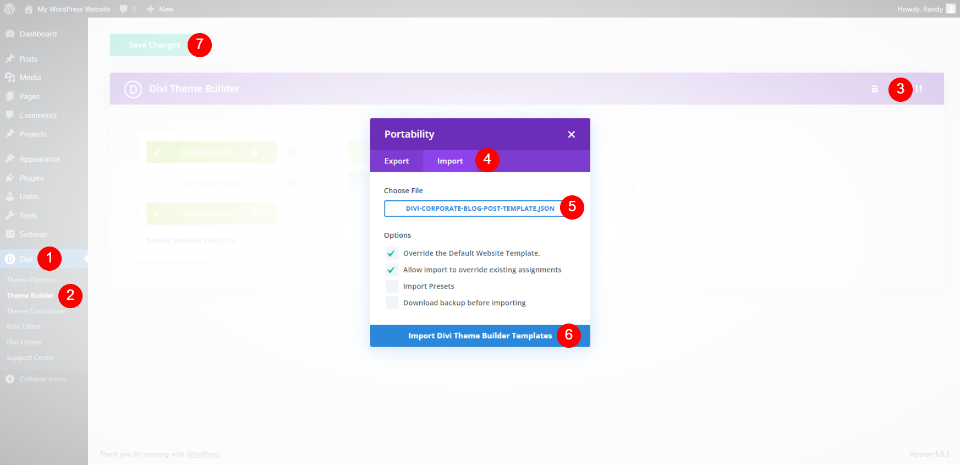Open Divi Library submenu item
Viewport: 960px width, 465px height.
point(24,342)
